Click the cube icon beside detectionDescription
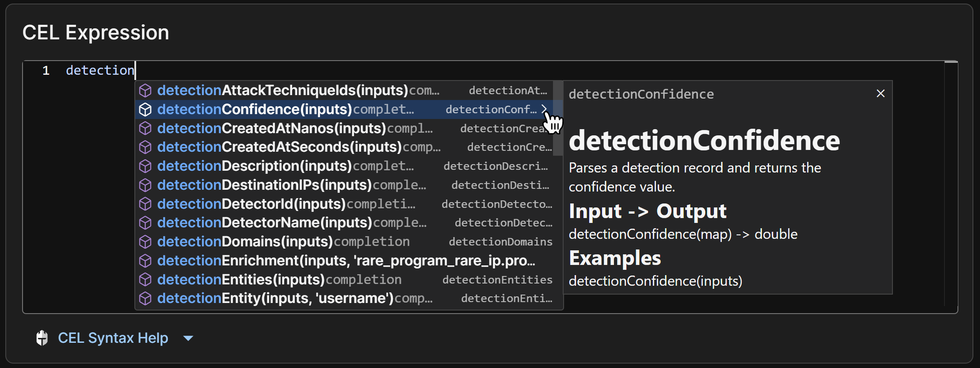This screenshot has width=980, height=368. (145, 166)
